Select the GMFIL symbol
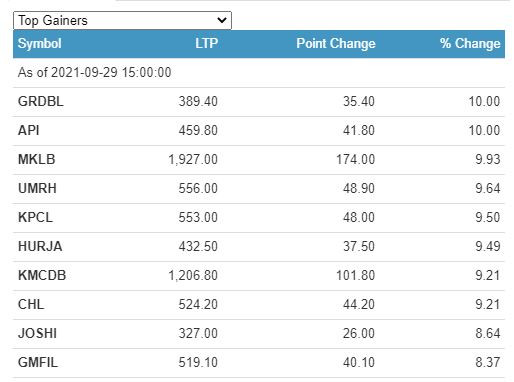The image size is (514, 382). coord(38,362)
